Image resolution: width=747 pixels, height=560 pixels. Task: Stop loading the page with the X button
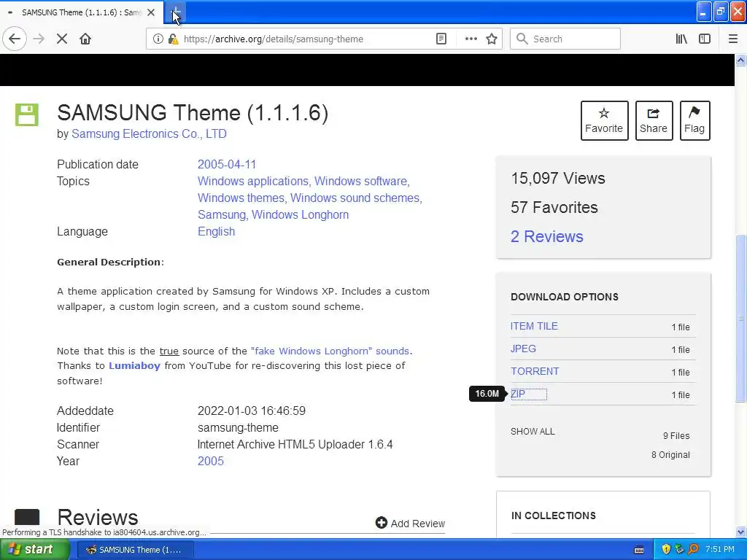point(62,39)
